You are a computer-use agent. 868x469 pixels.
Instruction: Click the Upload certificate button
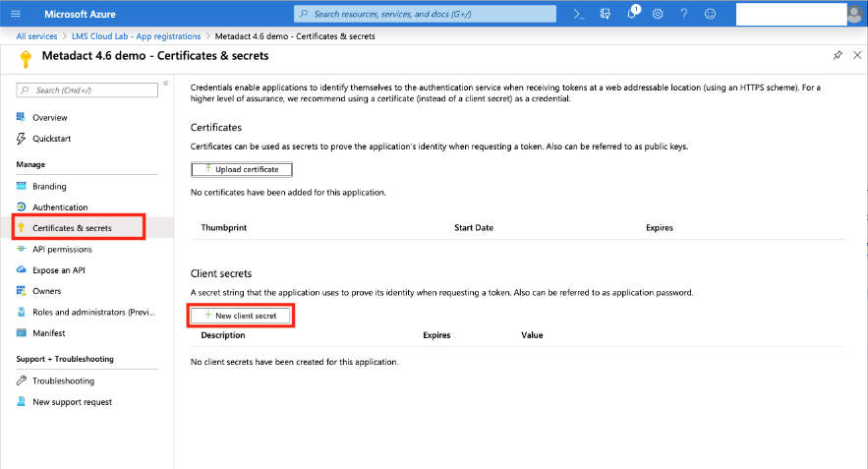242,169
